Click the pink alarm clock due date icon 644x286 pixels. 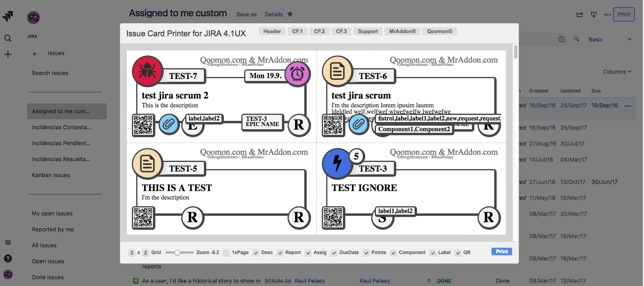click(x=297, y=74)
